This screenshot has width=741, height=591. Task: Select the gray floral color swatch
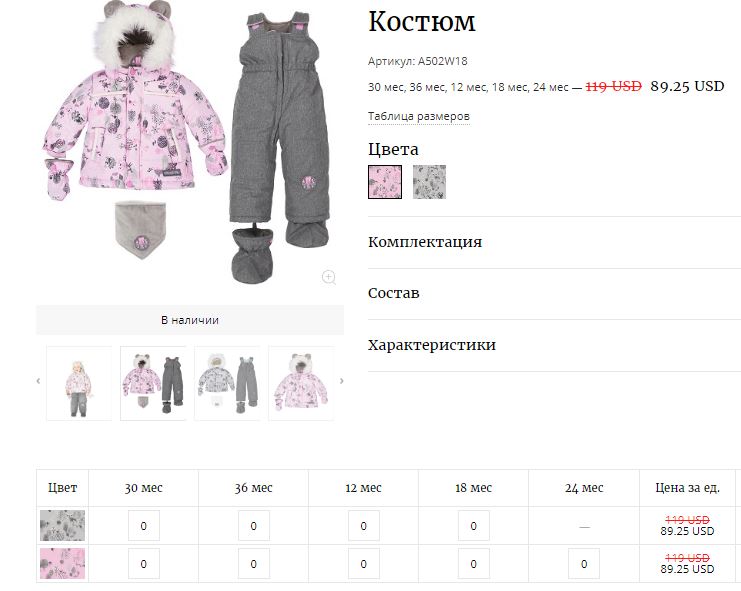tap(429, 182)
